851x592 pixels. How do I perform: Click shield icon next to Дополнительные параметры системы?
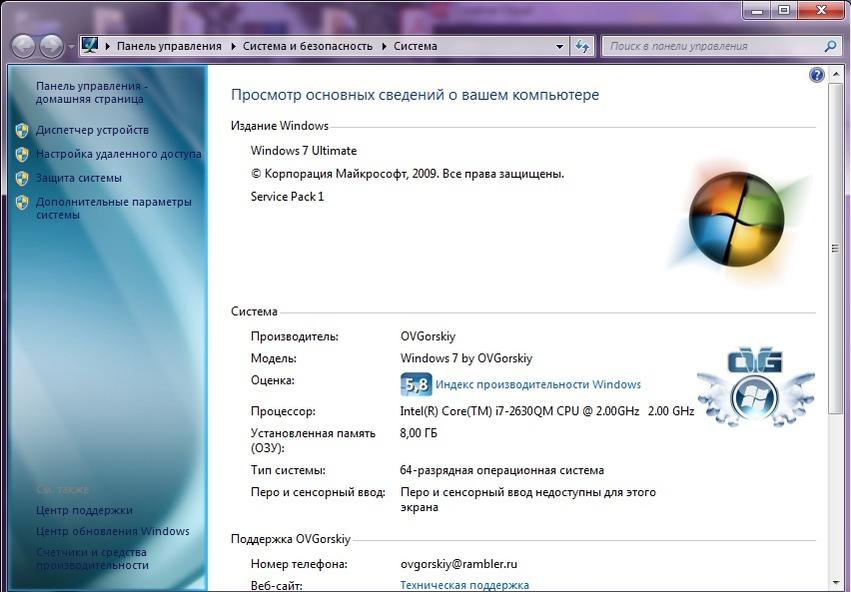[22, 202]
